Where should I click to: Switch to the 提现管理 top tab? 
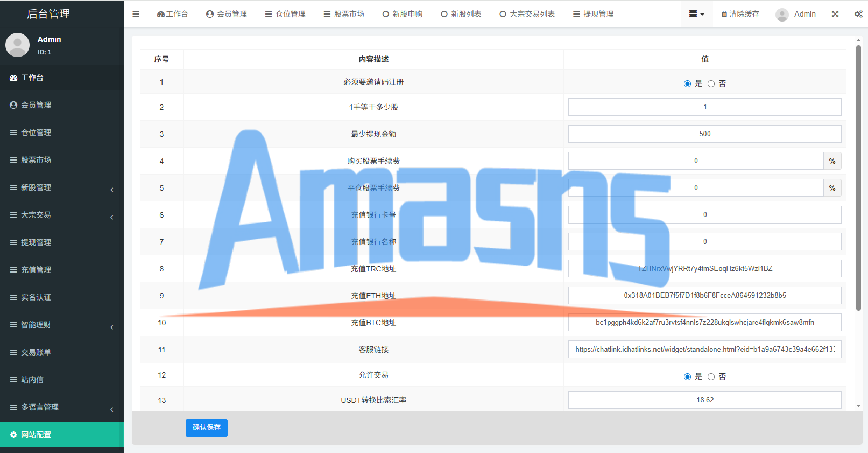593,14
